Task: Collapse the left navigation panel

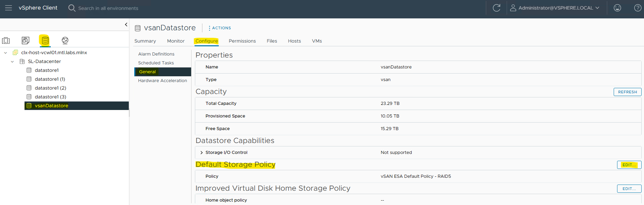Action: pyautogui.click(x=126, y=25)
